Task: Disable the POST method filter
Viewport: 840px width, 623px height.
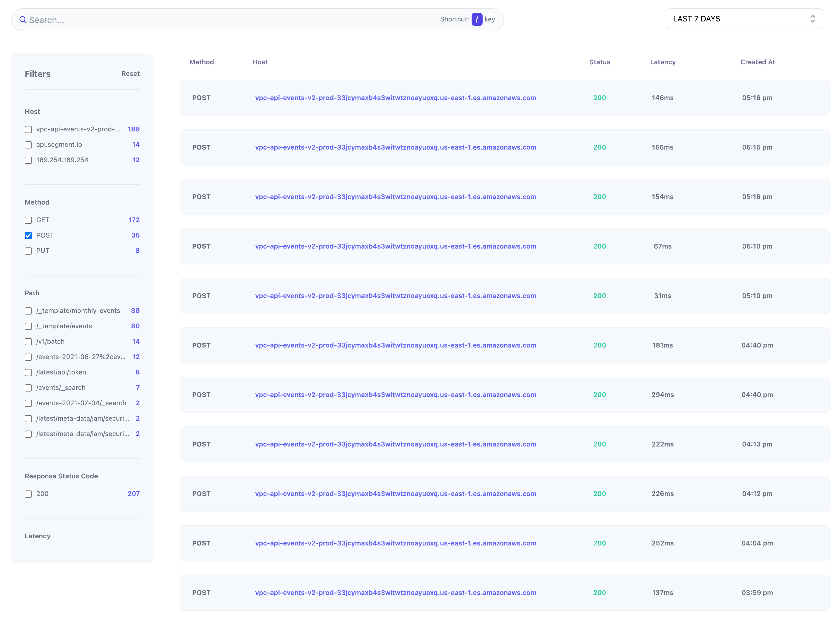Action: pos(28,235)
